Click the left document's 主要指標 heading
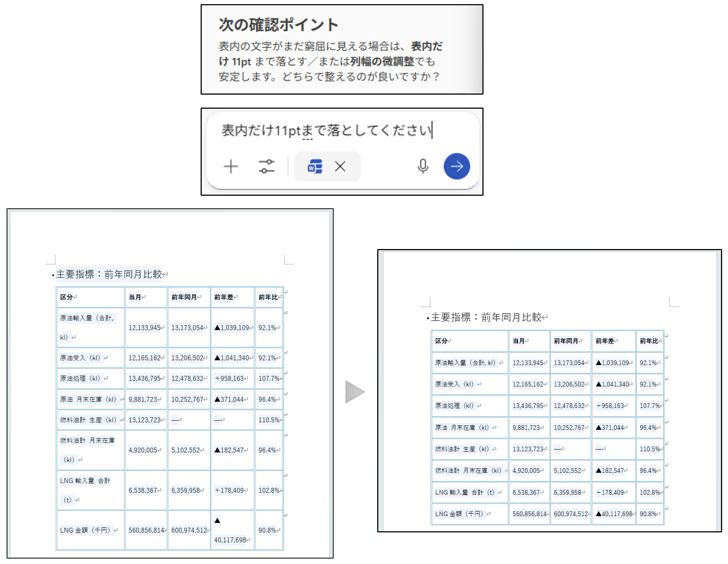This screenshot has height=564, width=728. 109,274
